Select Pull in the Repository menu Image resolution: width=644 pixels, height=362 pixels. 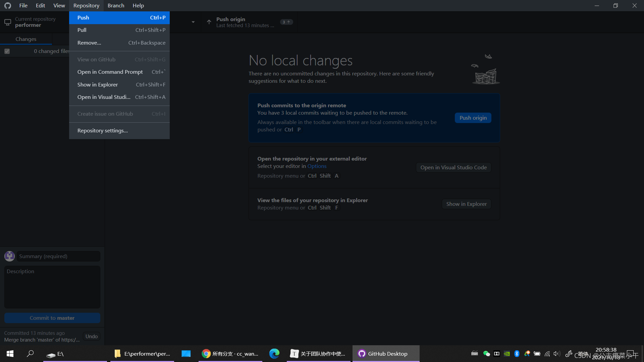pyautogui.click(x=119, y=30)
